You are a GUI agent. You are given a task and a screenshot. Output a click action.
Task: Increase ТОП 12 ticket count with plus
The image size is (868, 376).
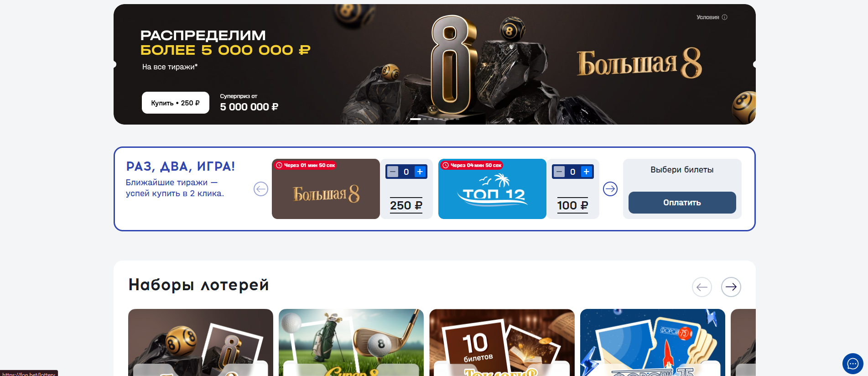(587, 172)
